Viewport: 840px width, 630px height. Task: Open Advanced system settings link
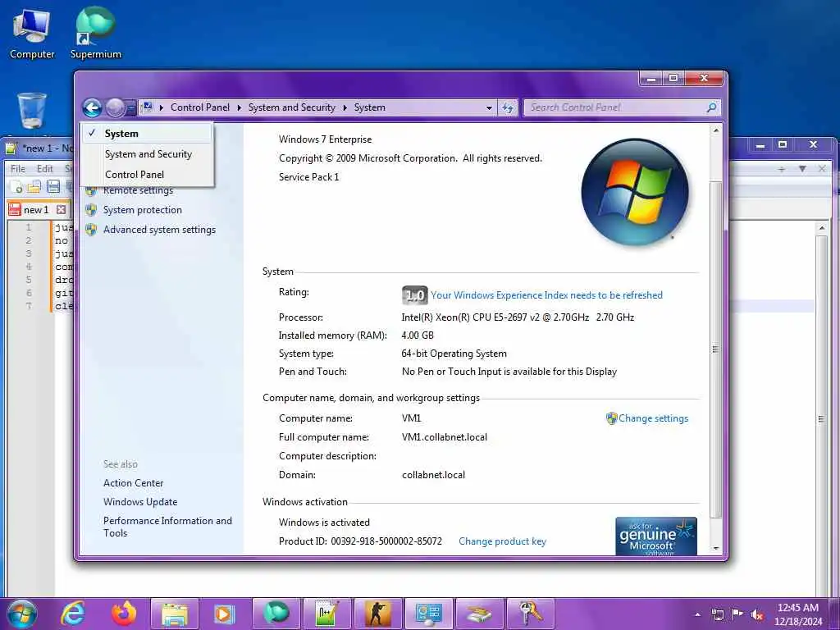pyautogui.click(x=160, y=230)
